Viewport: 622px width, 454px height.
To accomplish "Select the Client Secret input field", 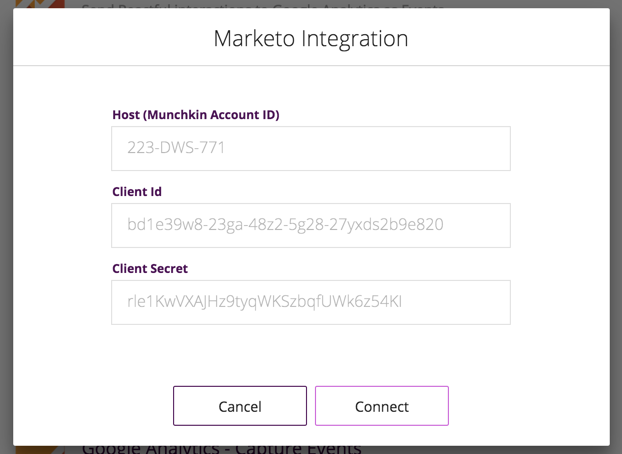I will click(310, 302).
